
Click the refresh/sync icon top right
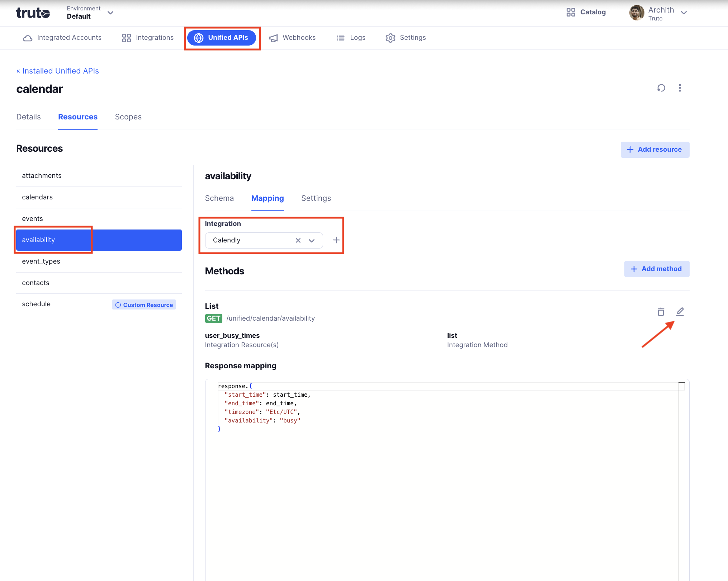tap(662, 88)
